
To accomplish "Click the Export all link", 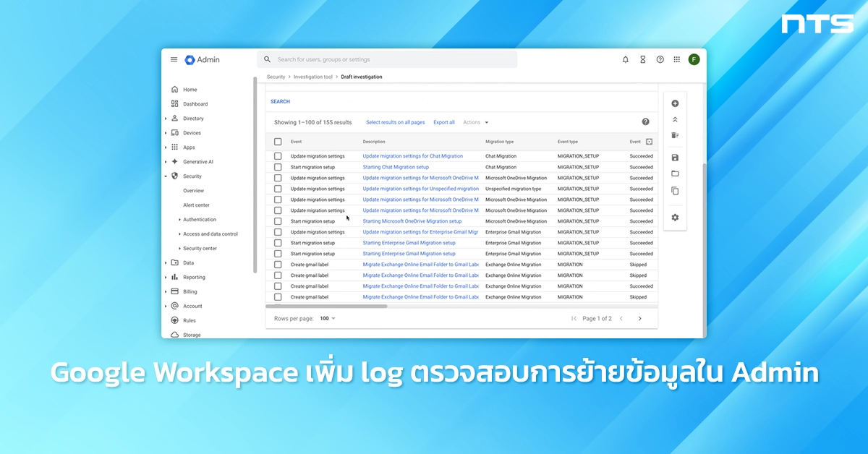I will (x=444, y=122).
